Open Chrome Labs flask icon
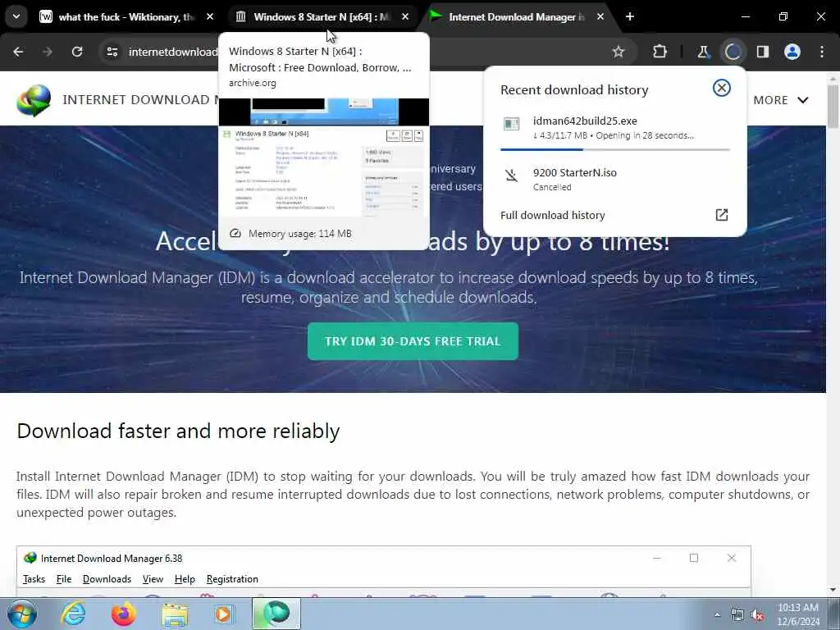840x630 pixels. click(703, 52)
